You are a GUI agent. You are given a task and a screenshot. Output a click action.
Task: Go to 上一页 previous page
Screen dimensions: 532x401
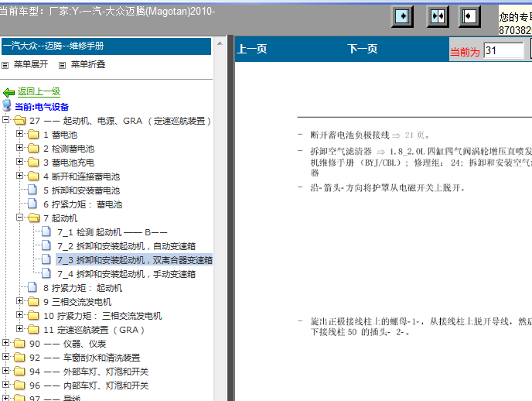[x=252, y=49]
